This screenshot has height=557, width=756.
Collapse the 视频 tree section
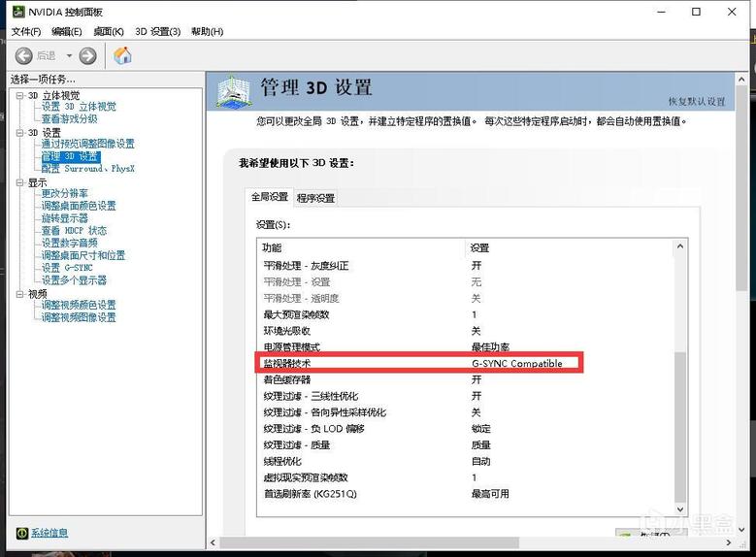19,294
